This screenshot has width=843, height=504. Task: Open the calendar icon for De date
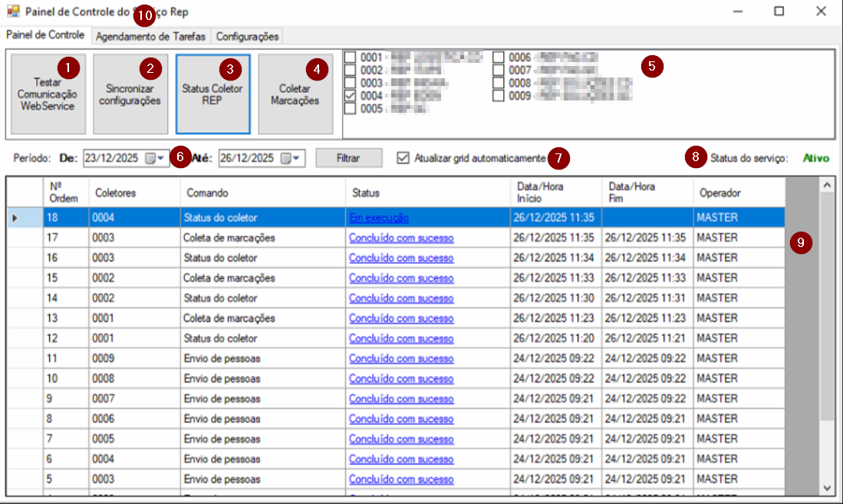[151, 158]
